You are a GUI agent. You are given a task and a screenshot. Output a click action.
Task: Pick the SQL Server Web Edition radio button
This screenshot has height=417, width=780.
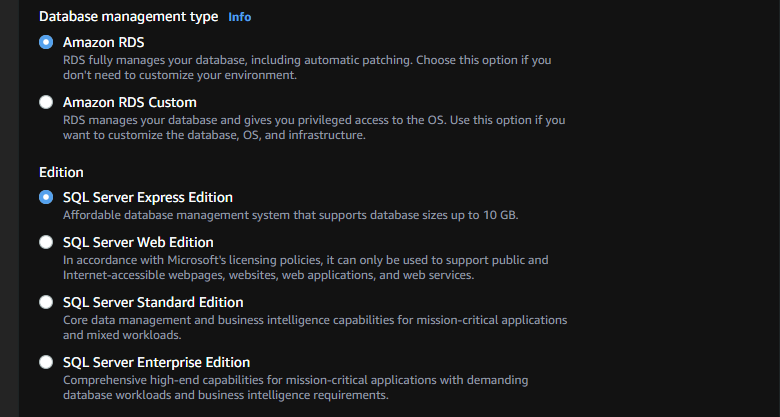(46, 242)
